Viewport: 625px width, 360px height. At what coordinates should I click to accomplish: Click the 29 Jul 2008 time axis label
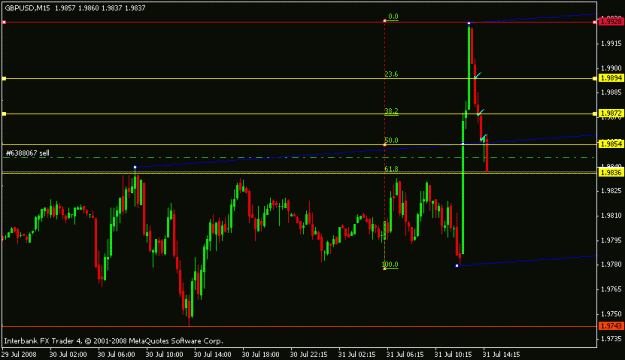click(x=19, y=354)
